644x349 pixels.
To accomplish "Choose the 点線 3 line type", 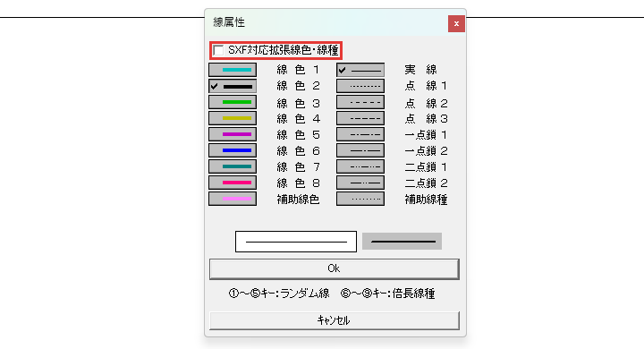I will point(360,118).
